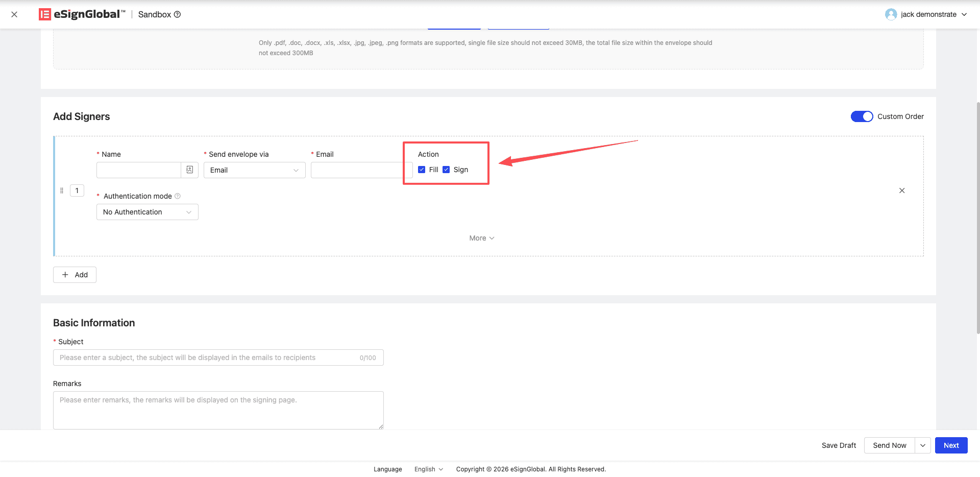Image resolution: width=980 pixels, height=477 pixels.
Task: Click the eSignGlobal logo
Action: pyautogui.click(x=82, y=14)
